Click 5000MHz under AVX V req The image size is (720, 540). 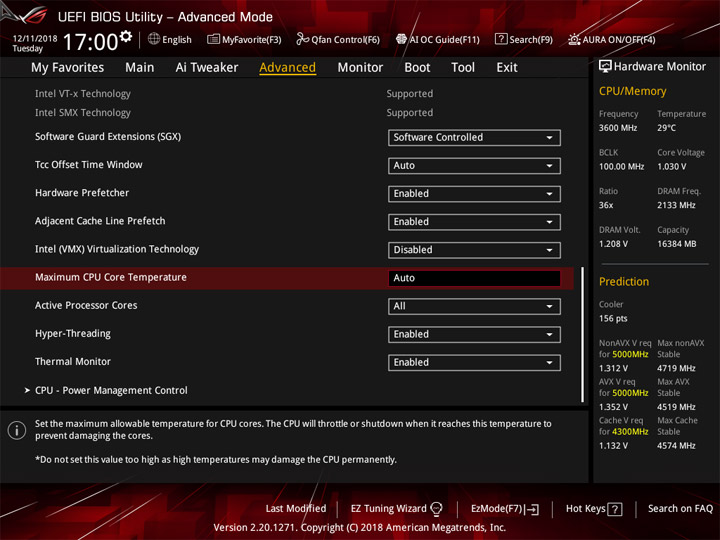pos(630,393)
